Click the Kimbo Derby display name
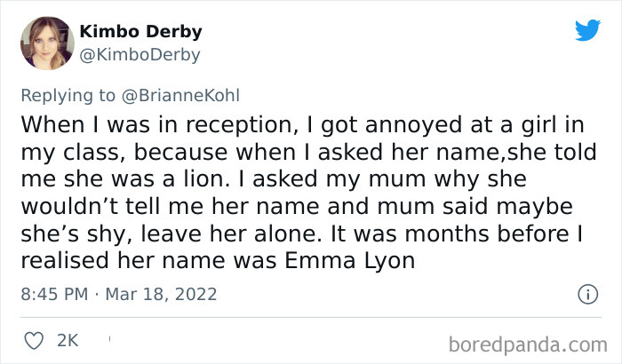The image size is (622, 364). [140, 32]
